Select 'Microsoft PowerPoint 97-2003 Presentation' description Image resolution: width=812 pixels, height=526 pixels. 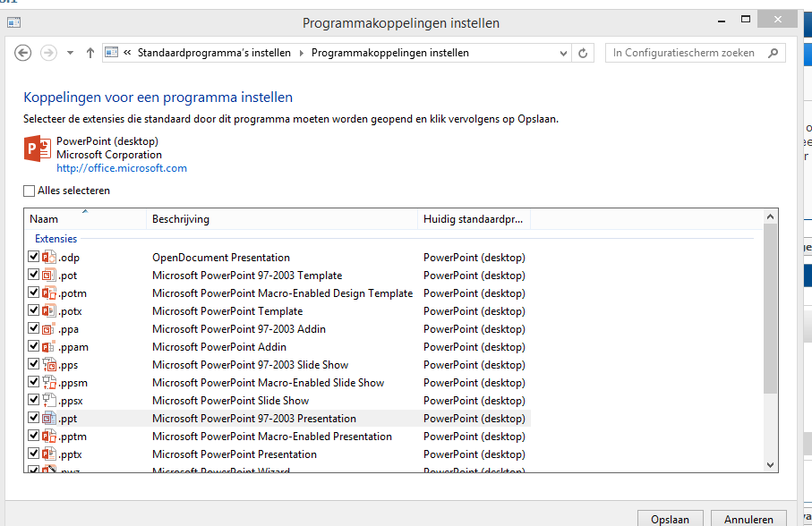pos(254,419)
